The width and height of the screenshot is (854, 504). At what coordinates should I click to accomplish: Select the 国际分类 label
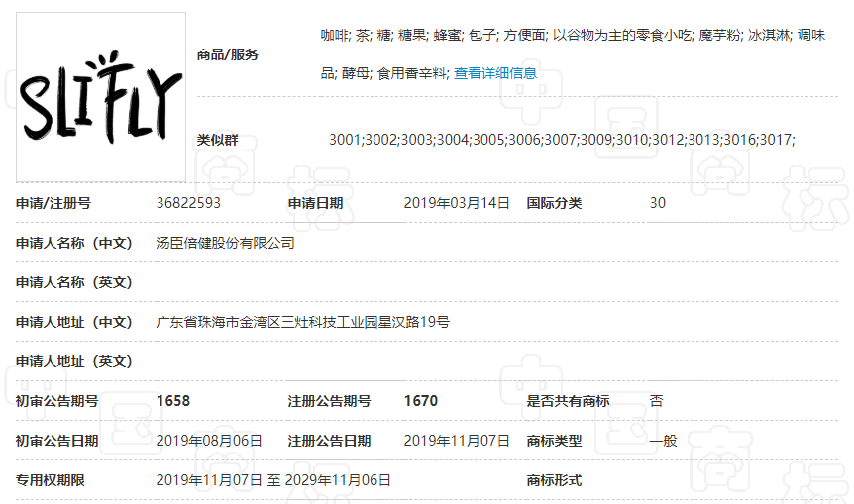554,203
